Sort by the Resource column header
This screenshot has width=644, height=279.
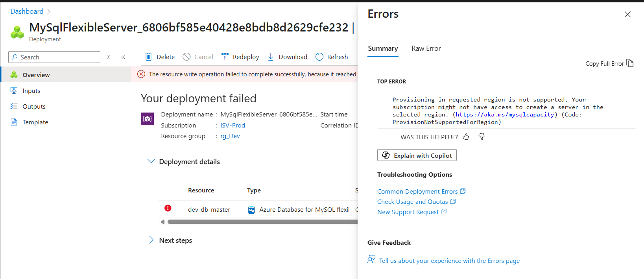pyautogui.click(x=201, y=190)
